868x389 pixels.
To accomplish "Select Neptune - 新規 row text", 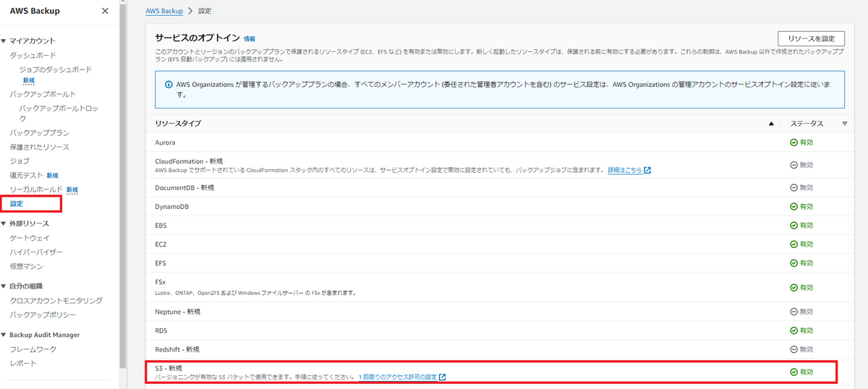I will click(177, 312).
